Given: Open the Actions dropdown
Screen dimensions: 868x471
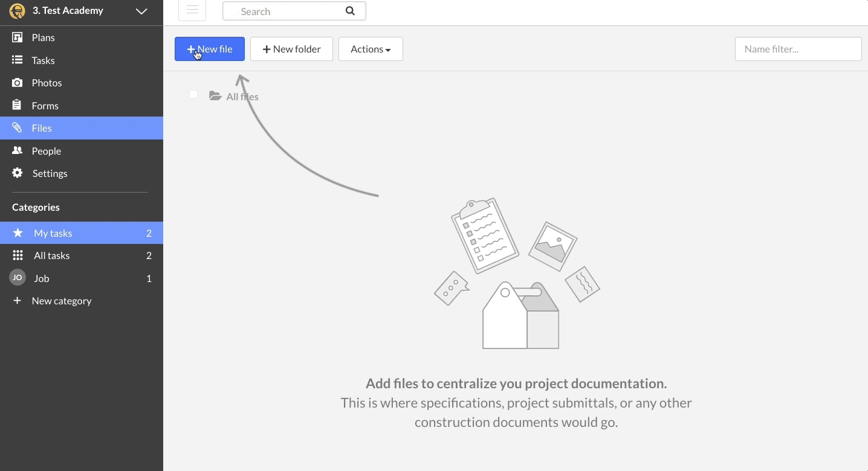Looking at the screenshot, I should tap(371, 49).
